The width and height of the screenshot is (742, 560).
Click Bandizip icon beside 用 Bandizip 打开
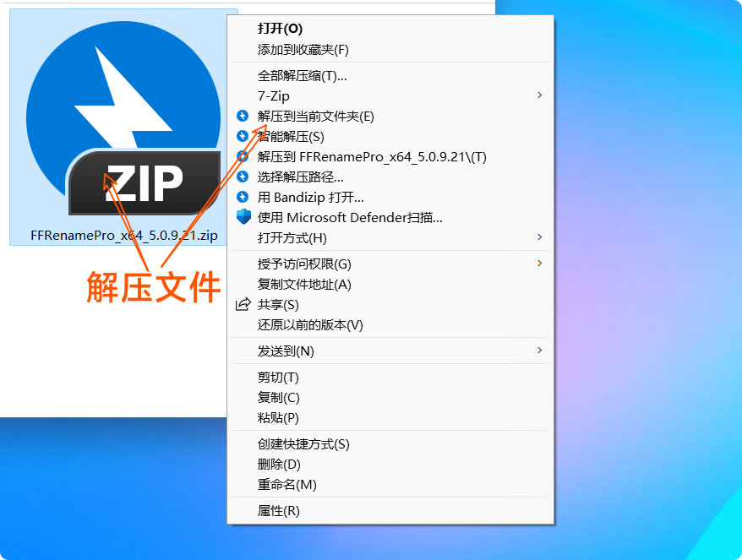click(243, 197)
